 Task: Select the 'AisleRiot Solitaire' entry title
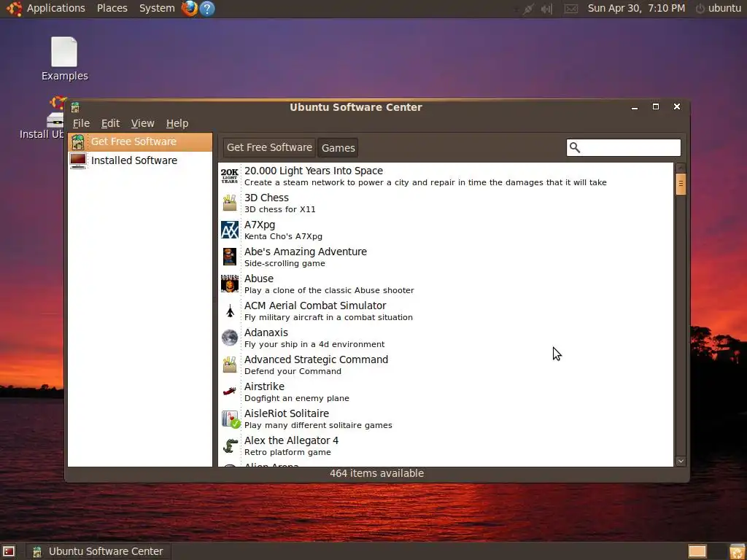pyautogui.click(x=286, y=413)
